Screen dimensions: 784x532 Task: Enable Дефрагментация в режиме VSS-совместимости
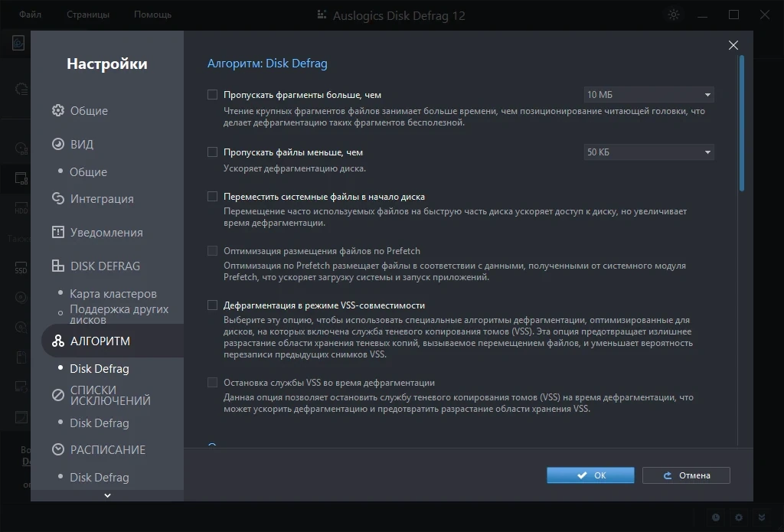(213, 305)
